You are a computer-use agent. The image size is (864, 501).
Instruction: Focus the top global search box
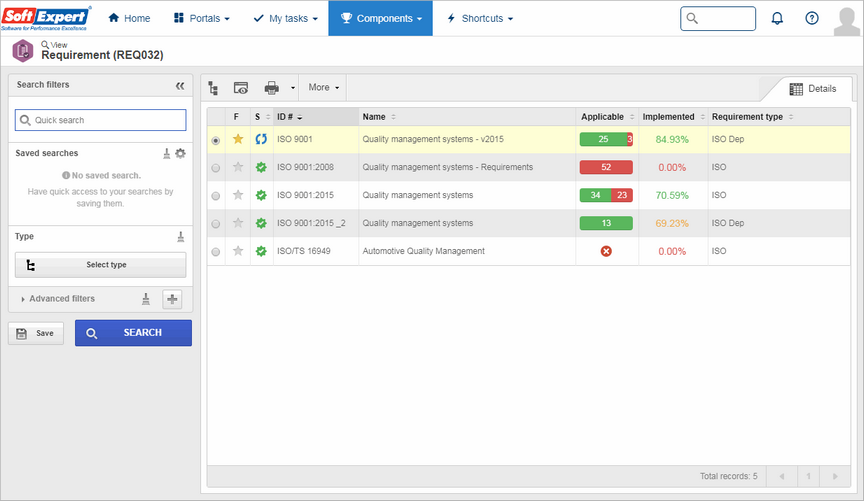718,19
